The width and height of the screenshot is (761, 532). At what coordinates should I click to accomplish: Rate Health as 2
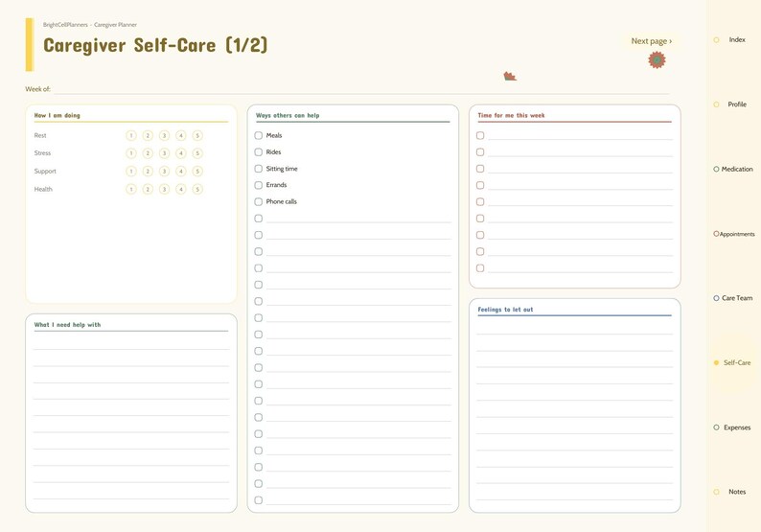click(x=148, y=189)
